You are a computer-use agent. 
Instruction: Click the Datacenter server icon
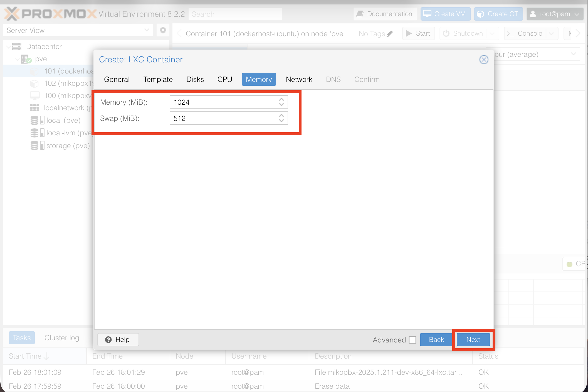pyautogui.click(x=17, y=46)
